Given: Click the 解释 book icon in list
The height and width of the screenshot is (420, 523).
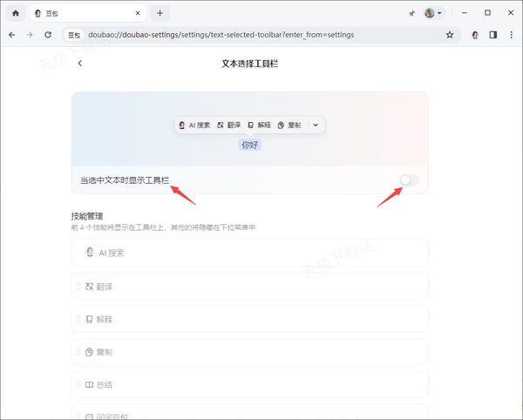Looking at the screenshot, I should (x=89, y=319).
